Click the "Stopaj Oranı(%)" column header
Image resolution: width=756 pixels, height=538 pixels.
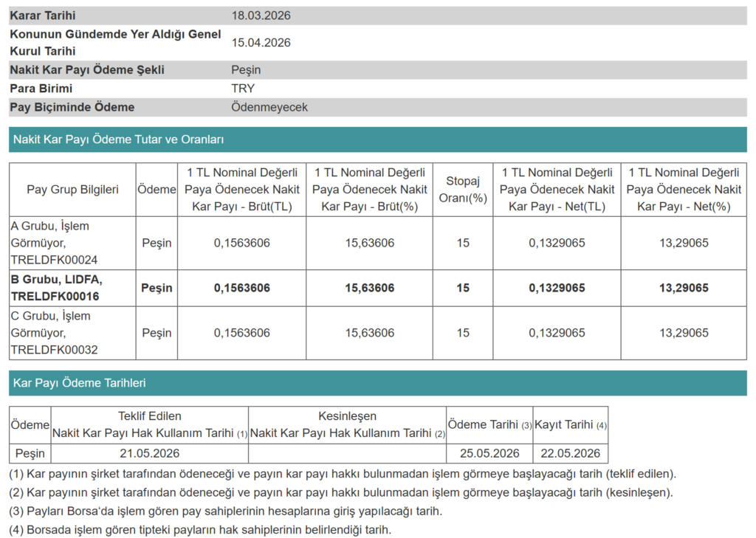click(463, 190)
